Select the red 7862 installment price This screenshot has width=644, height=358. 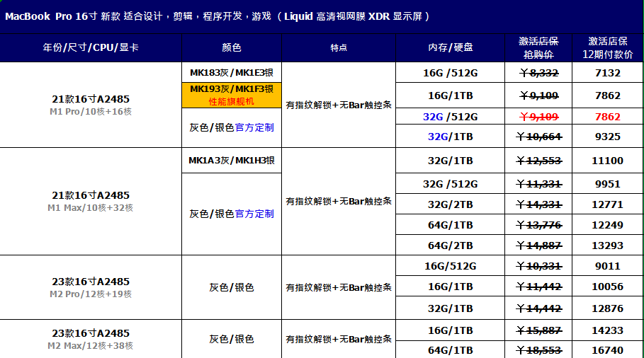[608, 117]
